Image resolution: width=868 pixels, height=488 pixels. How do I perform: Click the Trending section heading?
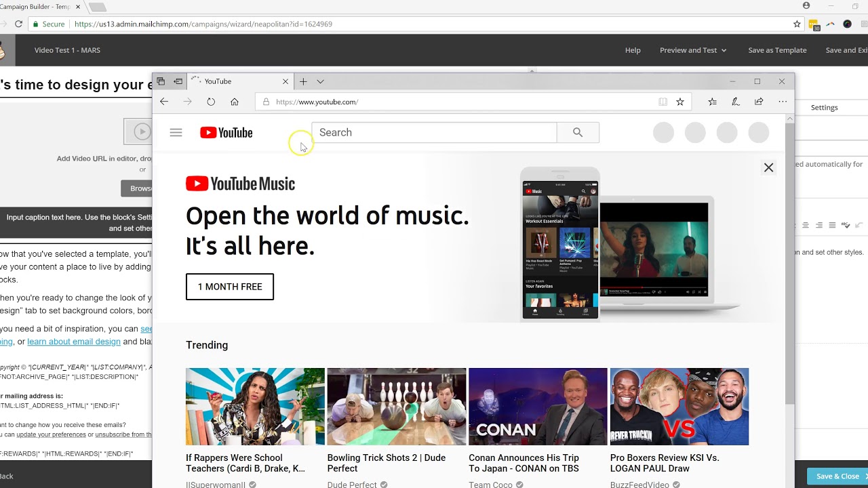[x=207, y=345]
